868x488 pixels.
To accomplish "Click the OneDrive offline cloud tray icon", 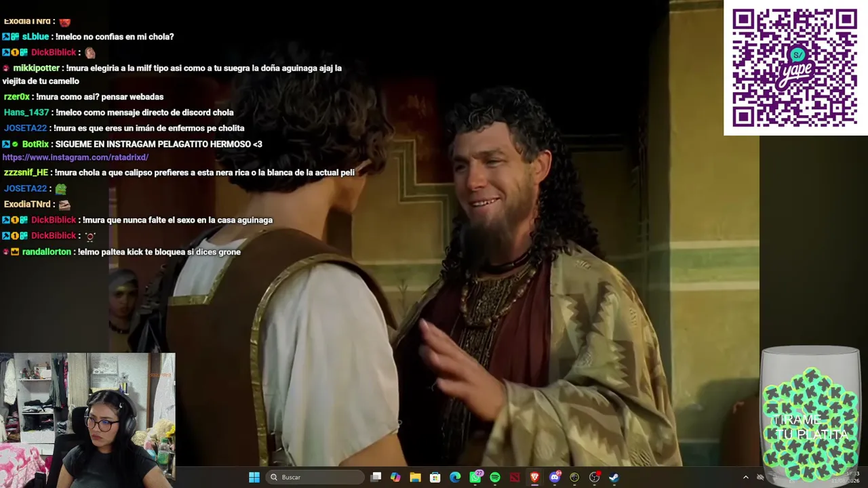I will point(760,477).
